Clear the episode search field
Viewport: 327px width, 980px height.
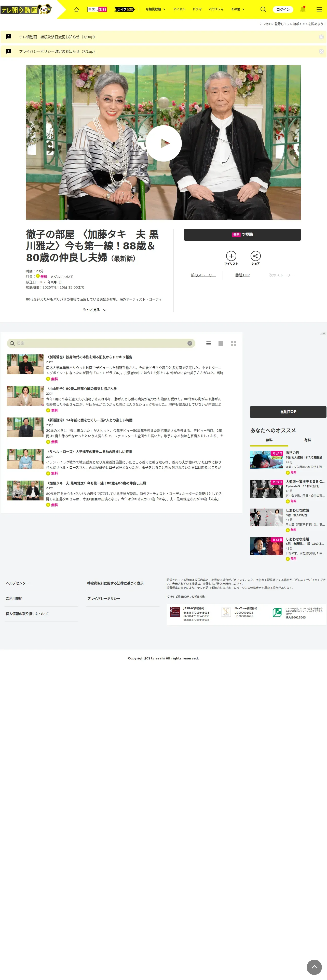click(189, 343)
